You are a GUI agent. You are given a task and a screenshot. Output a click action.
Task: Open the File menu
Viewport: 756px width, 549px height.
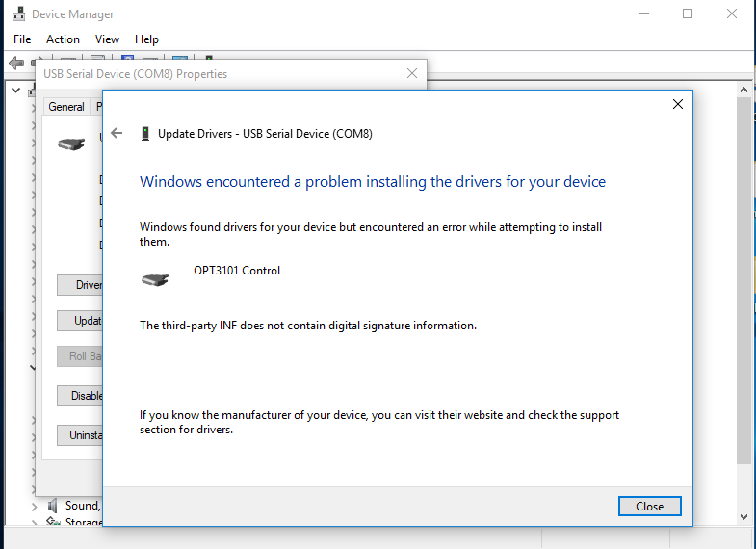[22, 39]
